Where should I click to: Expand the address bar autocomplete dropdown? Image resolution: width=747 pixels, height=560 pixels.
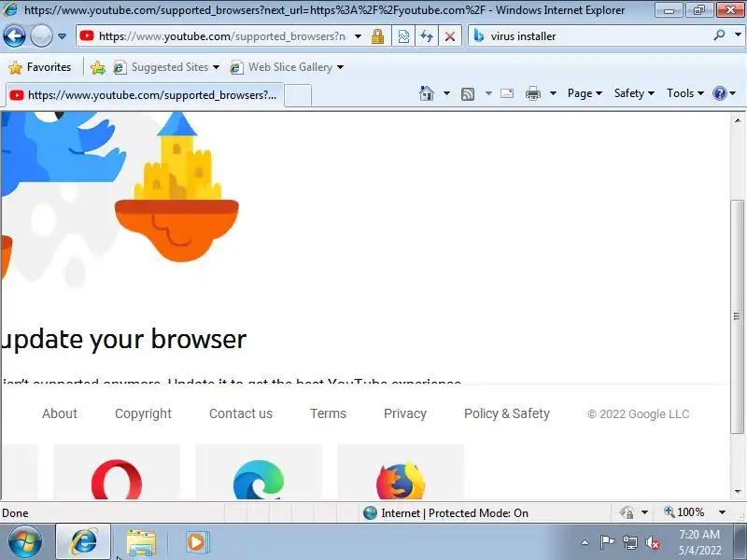(x=359, y=36)
